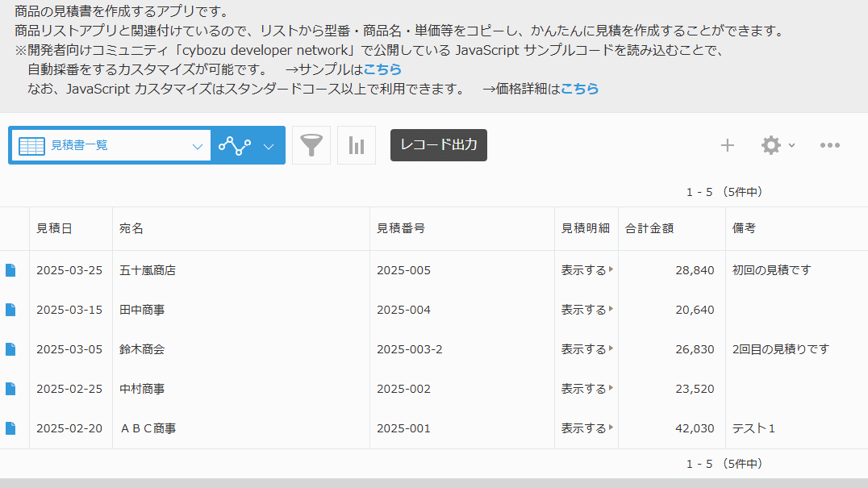Open the app settings gear icon

click(x=770, y=145)
